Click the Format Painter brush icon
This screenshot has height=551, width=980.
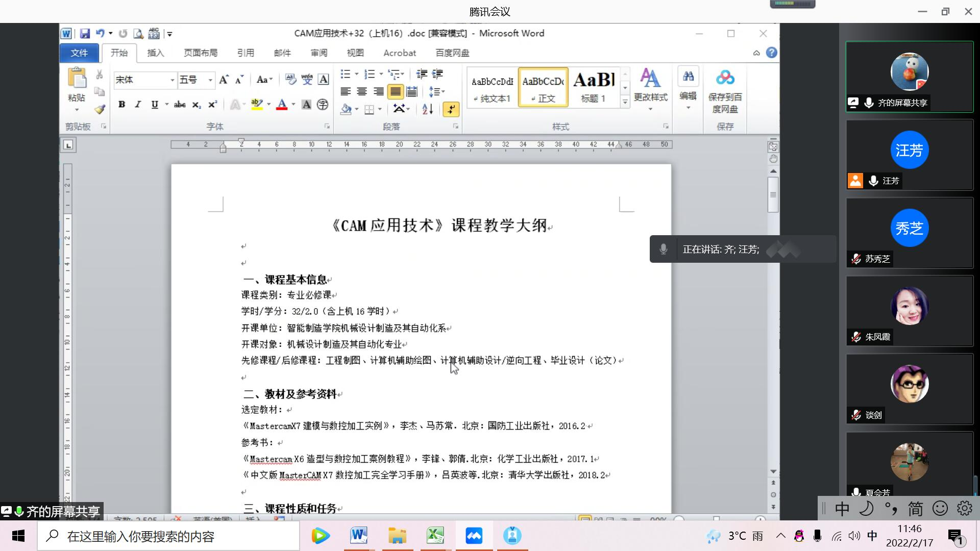(100, 109)
